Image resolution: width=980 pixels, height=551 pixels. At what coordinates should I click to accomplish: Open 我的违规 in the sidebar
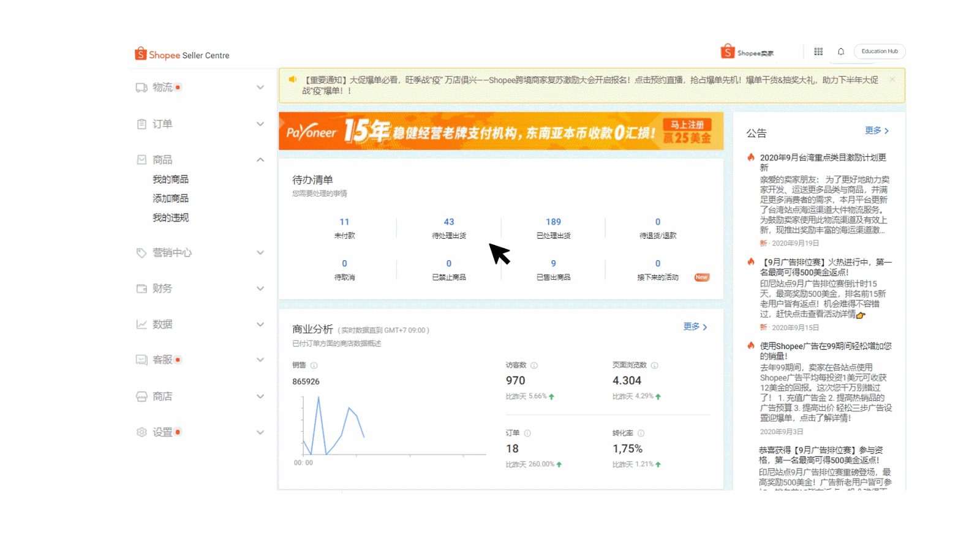[170, 217]
